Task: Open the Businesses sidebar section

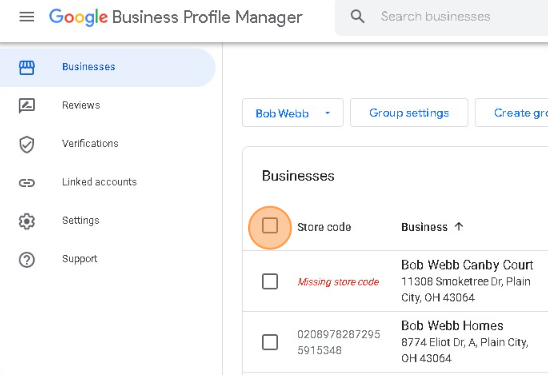Action: [x=108, y=67]
